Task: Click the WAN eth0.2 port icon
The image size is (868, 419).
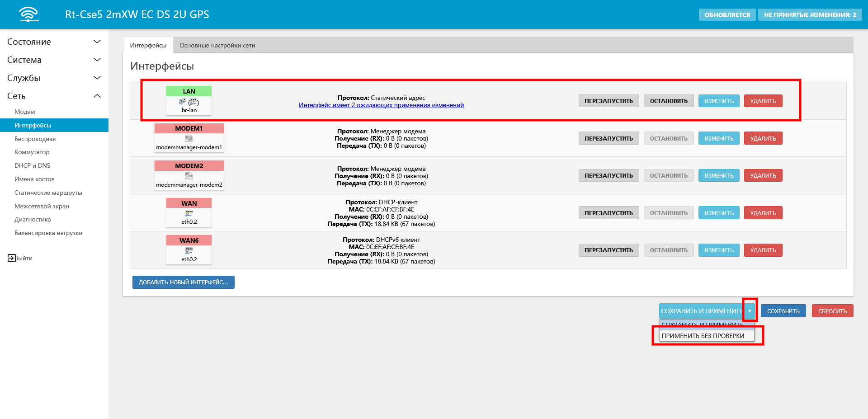Action: pos(189,213)
